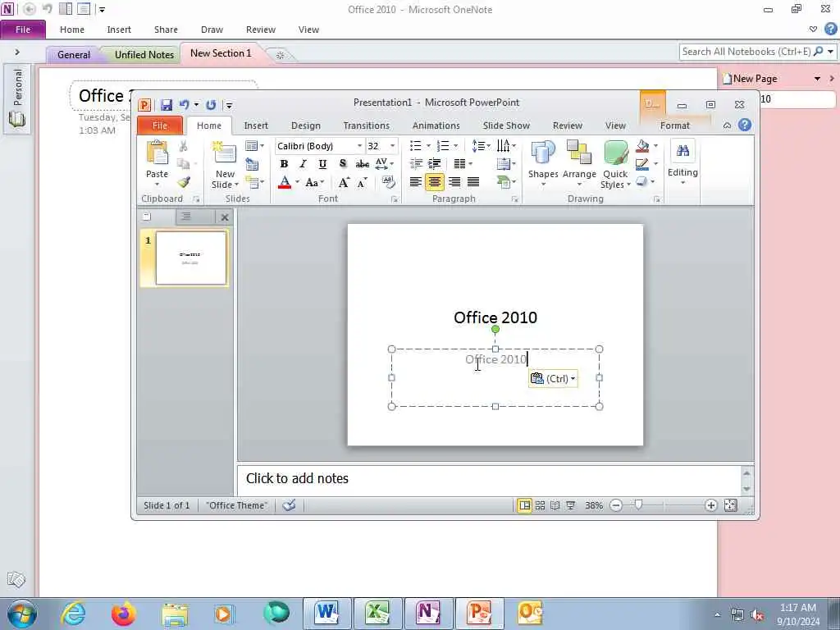Toggle text Shadow formatting
This screenshot has height=630, width=840.
coord(342,164)
